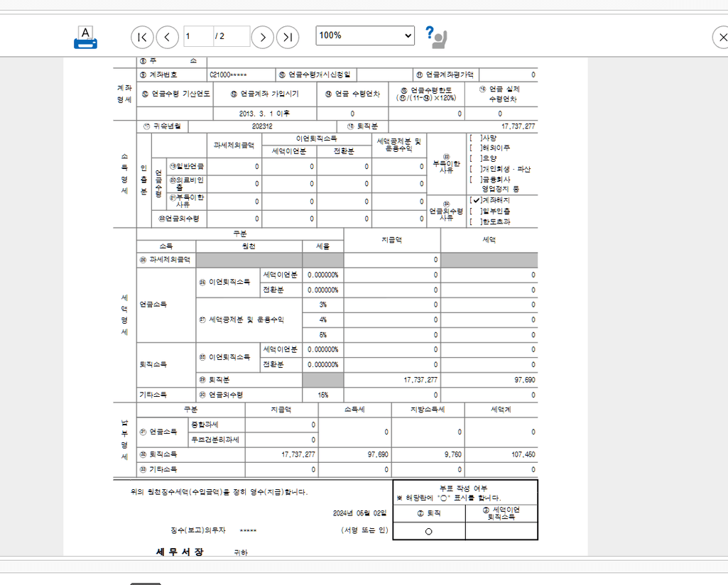
Task: Close the viewer with the X button
Action: 719,38
